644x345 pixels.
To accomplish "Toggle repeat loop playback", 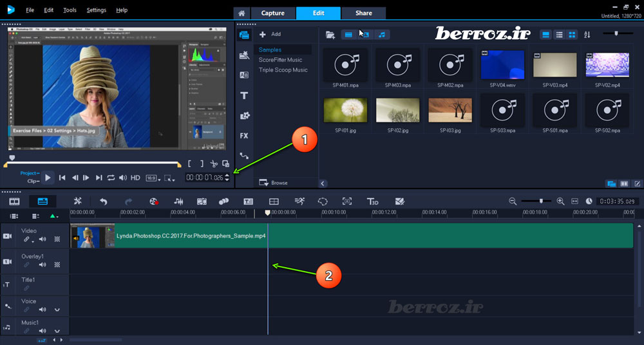I will point(111,178).
